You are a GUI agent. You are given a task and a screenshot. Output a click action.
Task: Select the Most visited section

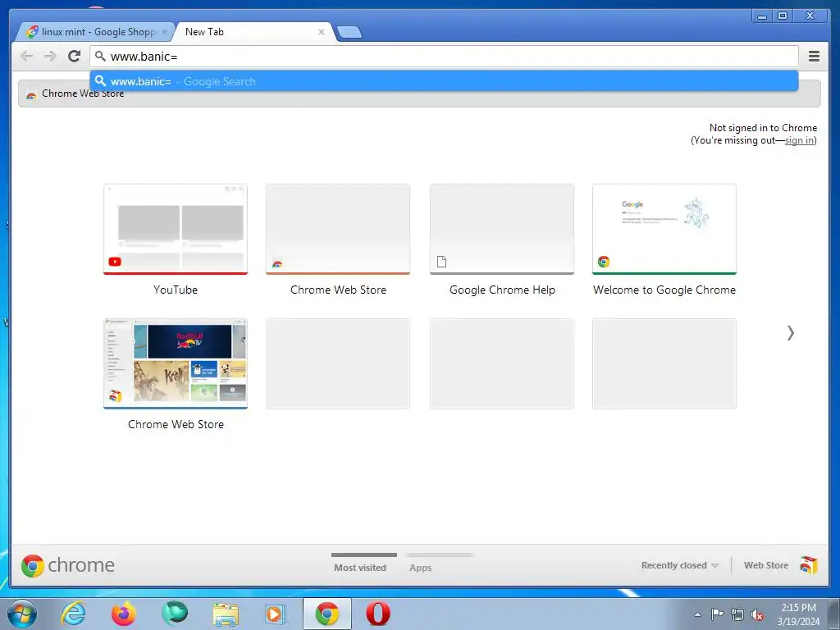[360, 568]
